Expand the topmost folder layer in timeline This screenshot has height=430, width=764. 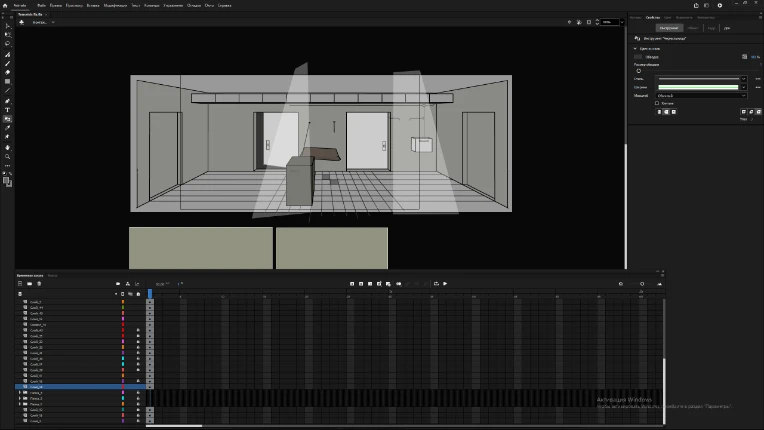point(20,393)
